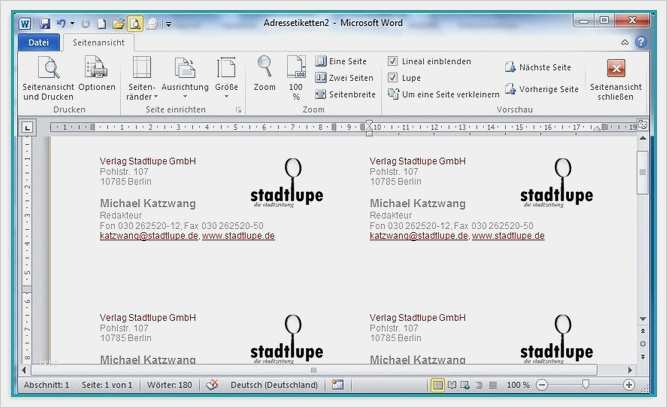Open the undo history dropdown arrow
This screenshot has width=667, height=408.
tap(72, 23)
